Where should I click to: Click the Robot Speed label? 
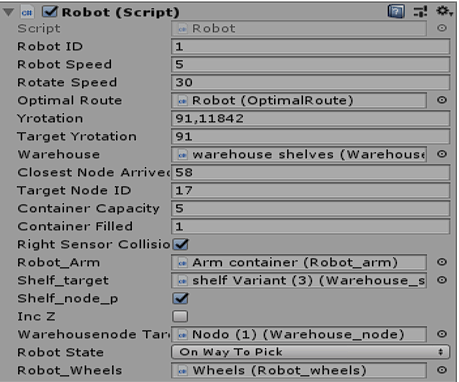coord(64,64)
